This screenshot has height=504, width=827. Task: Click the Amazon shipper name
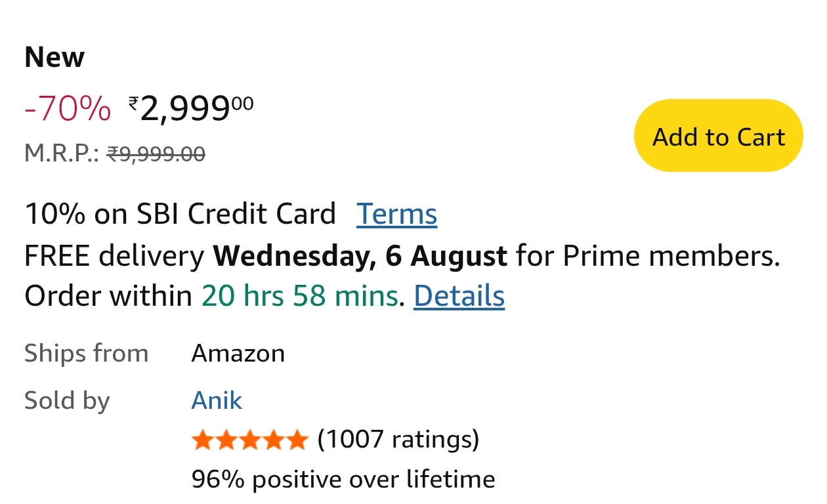[x=238, y=354]
